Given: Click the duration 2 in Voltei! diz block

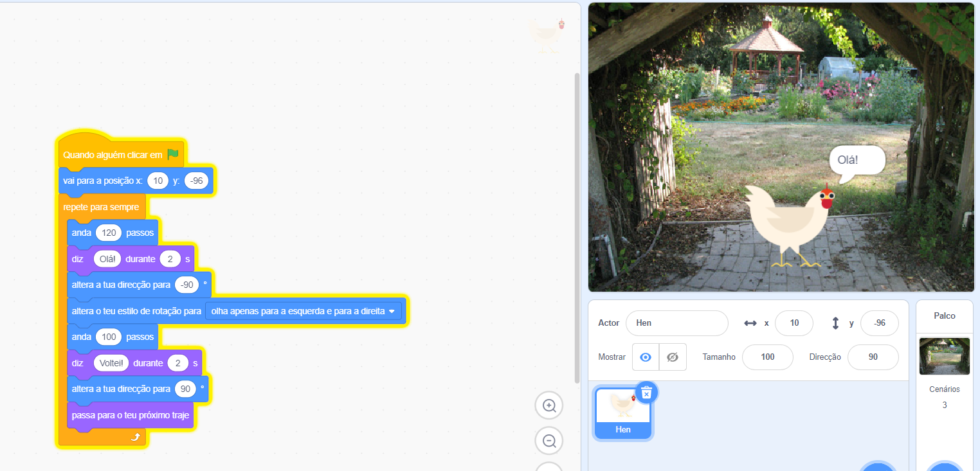Looking at the screenshot, I should (178, 363).
